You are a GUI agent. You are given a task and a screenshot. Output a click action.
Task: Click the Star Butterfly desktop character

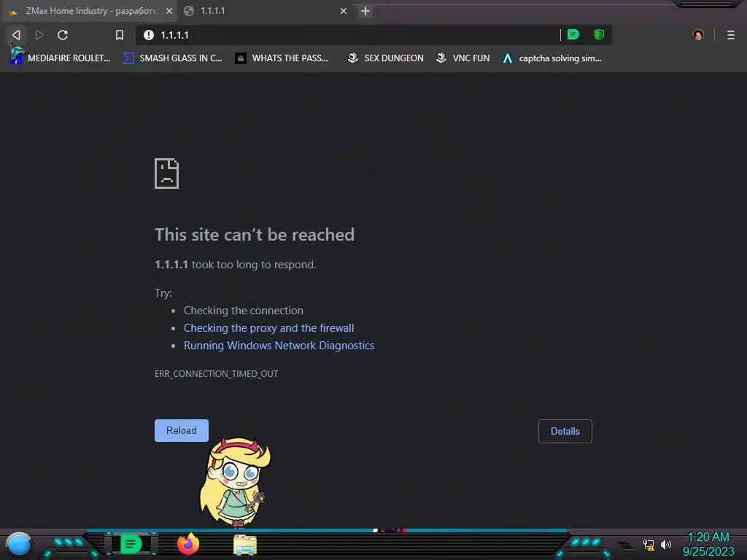pyautogui.click(x=235, y=482)
